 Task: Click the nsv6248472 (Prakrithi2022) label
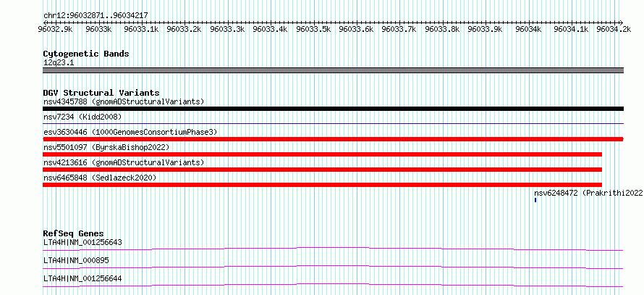[588, 193]
